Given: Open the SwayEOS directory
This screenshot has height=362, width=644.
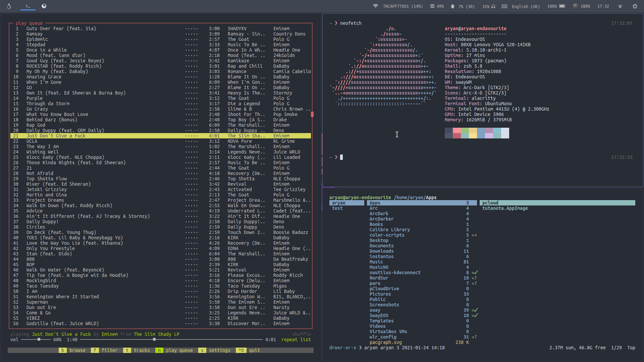Looking at the screenshot, I should pyautogui.click(x=422, y=315).
